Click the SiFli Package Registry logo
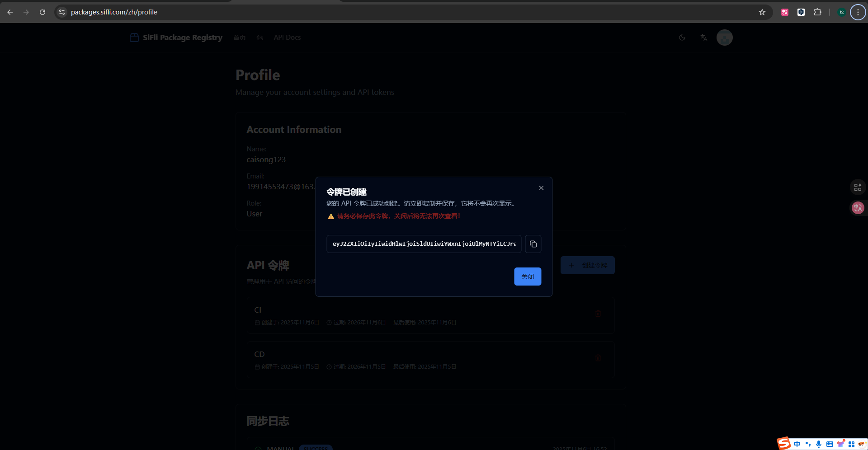 tap(176, 37)
